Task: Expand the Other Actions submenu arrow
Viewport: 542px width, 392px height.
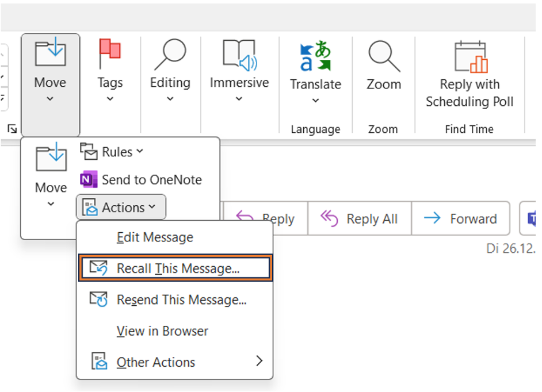Action: 259,362
